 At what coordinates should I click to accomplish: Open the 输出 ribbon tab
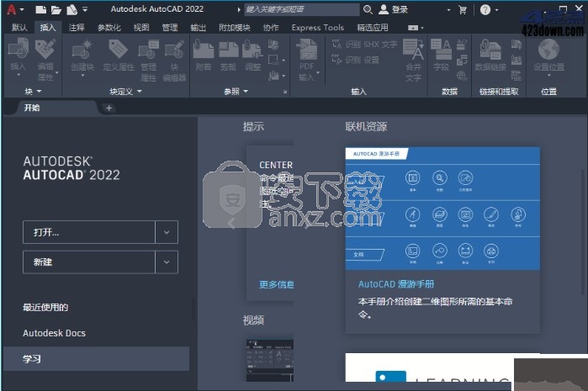pos(198,28)
